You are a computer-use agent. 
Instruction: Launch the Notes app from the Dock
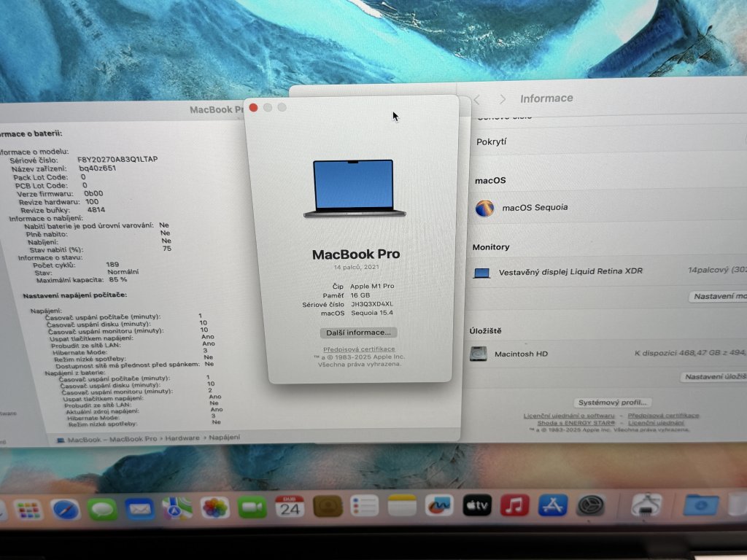click(402, 506)
